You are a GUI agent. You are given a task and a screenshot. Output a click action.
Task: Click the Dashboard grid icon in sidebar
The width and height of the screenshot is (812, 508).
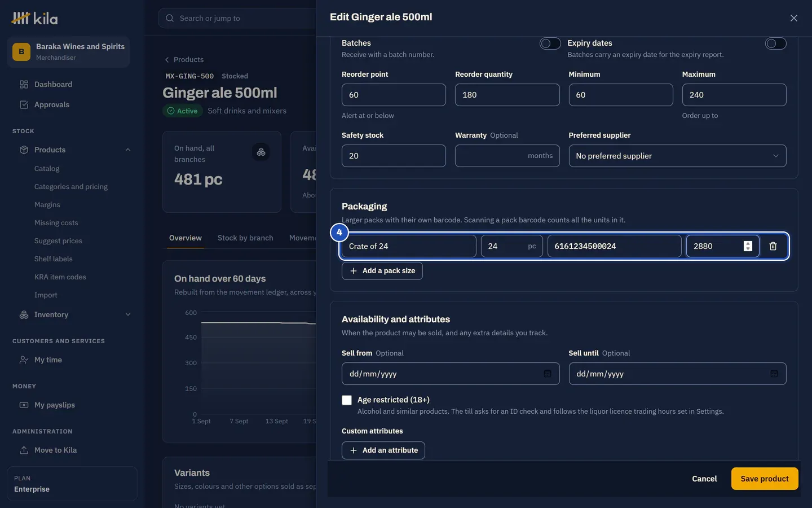(24, 84)
